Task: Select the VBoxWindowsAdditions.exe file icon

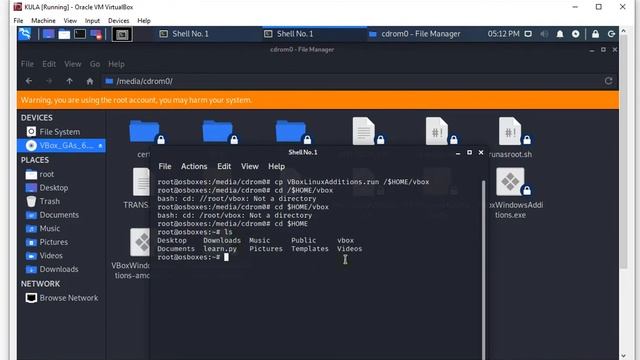Action: 511,182
